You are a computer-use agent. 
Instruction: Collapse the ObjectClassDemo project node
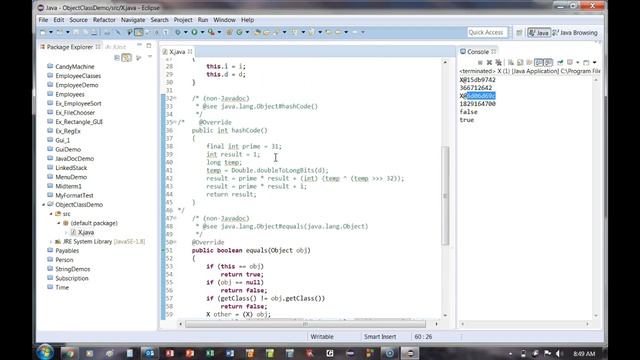[43, 204]
